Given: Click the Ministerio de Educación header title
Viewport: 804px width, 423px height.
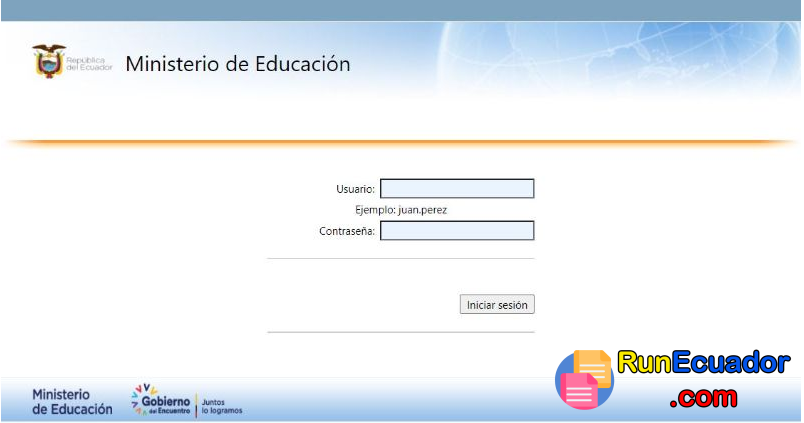Looking at the screenshot, I should click(x=238, y=64).
